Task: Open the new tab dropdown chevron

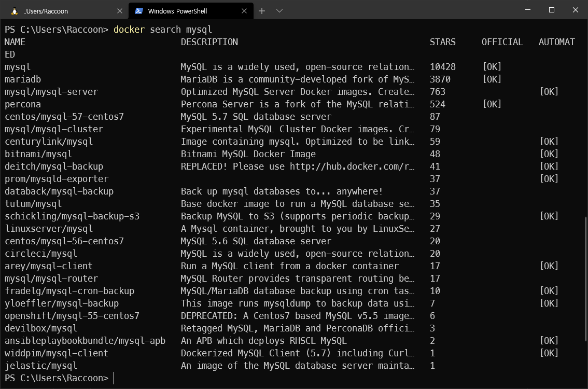Action: [279, 10]
